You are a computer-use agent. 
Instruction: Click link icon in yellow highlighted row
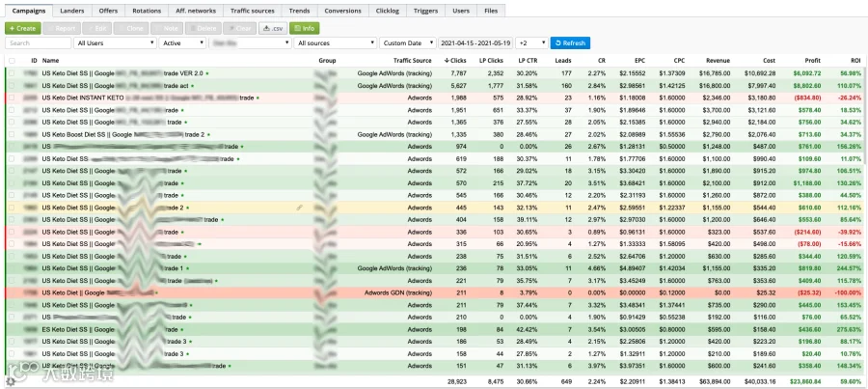click(x=300, y=208)
